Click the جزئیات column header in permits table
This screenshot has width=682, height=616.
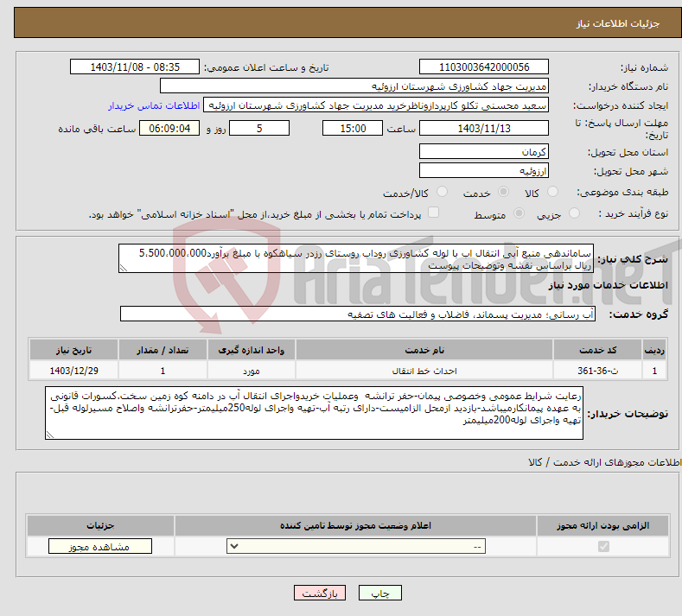click(100, 525)
